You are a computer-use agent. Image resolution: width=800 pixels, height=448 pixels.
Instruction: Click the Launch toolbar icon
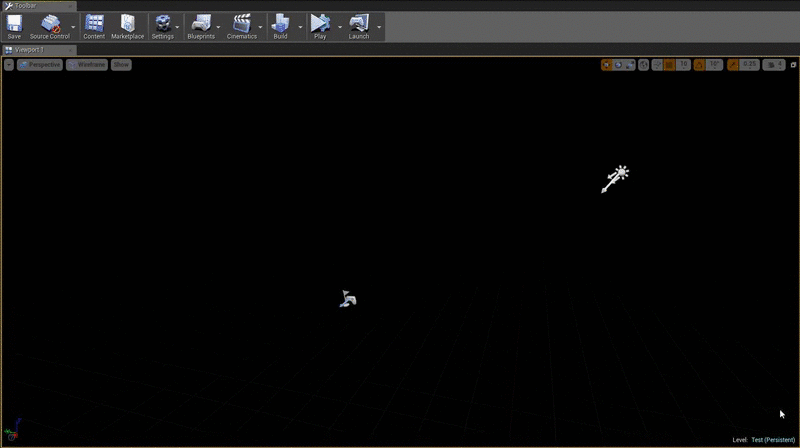click(359, 27)
